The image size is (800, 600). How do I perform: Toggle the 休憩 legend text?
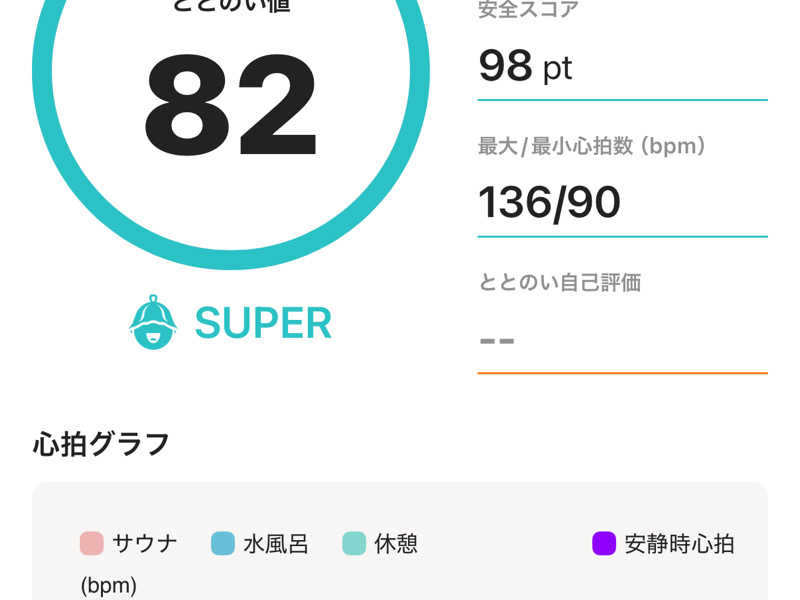coord(396,544)
